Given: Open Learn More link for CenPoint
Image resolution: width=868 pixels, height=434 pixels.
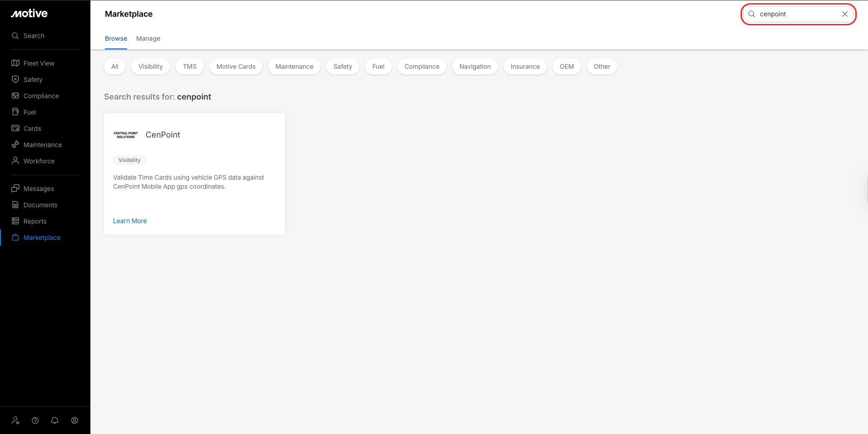Looking at the screenshot, I should coord(130,221).
